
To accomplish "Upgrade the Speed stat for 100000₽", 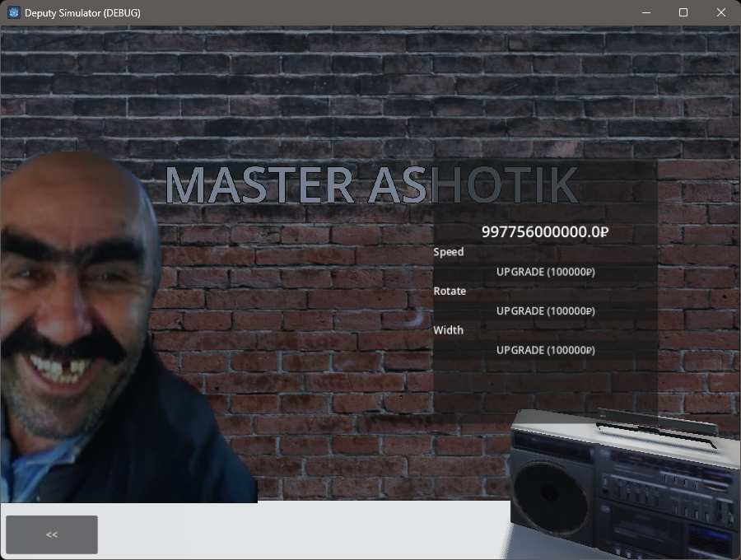I will click(545, 272).
